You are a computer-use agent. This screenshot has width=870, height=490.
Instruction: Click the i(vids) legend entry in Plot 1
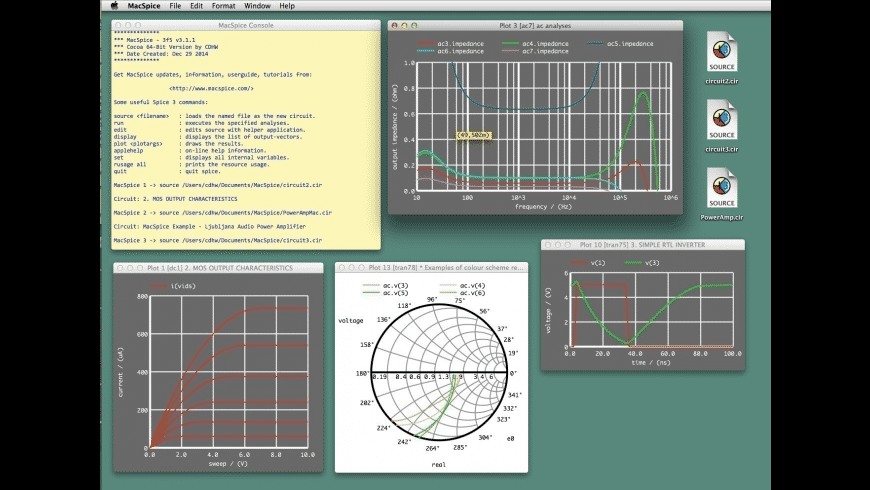[x=173, y=286]
